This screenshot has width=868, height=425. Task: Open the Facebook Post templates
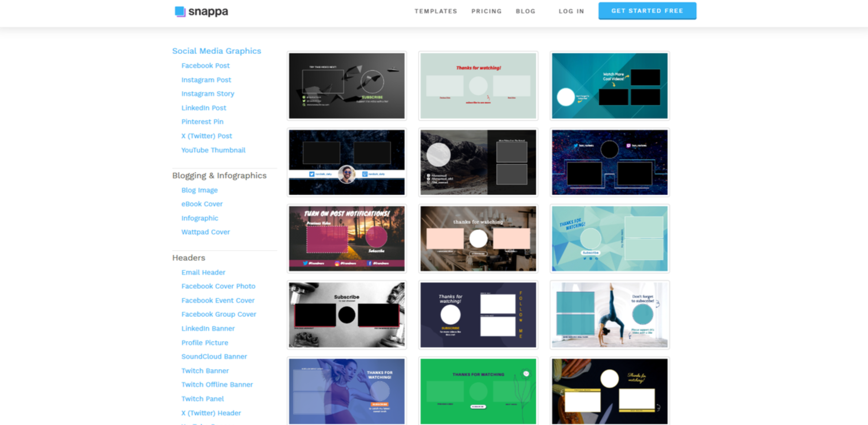pyautogui.click(x=205, y=65)
